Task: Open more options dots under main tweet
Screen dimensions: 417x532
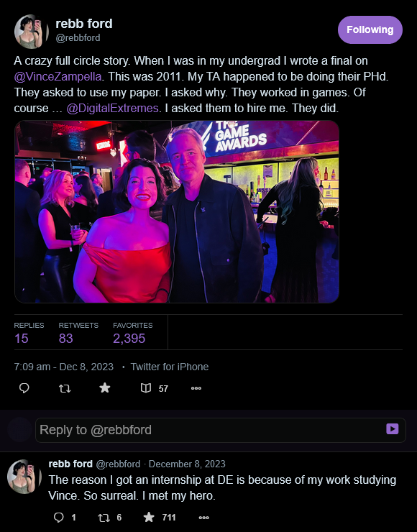Action: (196, 388)
